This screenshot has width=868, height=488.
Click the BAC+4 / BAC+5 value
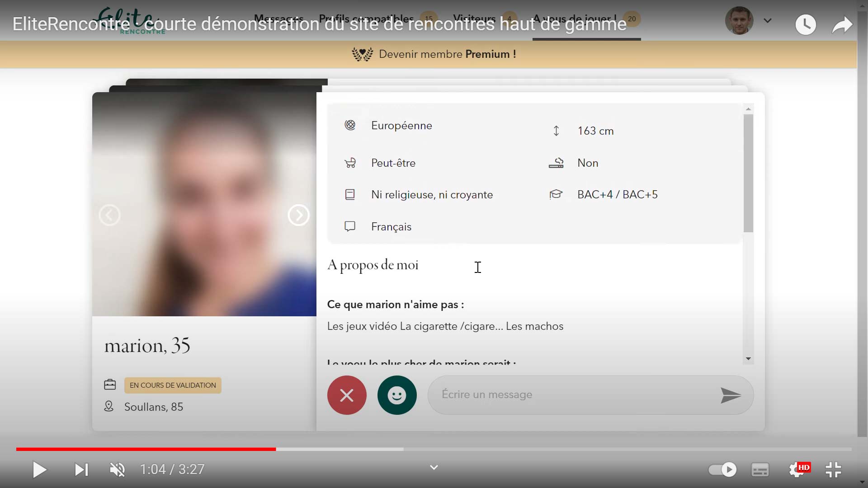tap(618, 195)
